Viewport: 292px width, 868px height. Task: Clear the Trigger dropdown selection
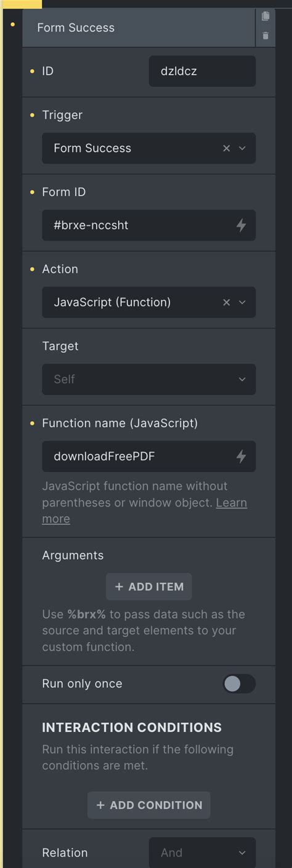[226, 148]
